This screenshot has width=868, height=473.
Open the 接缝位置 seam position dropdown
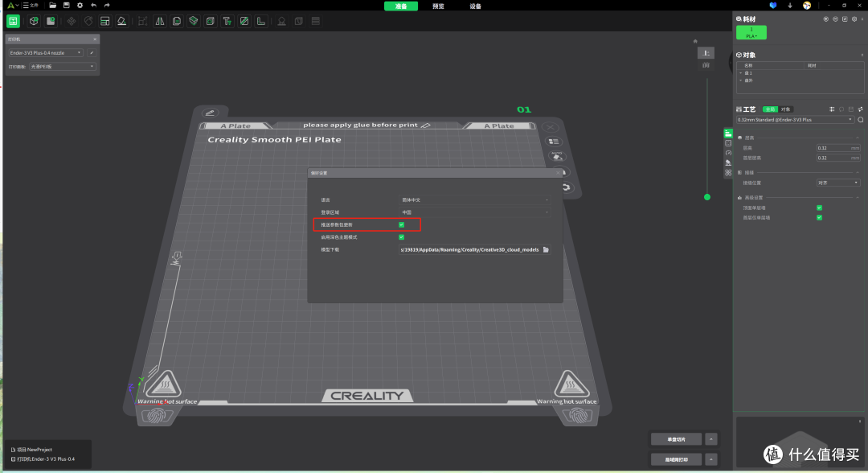[838, 183]
